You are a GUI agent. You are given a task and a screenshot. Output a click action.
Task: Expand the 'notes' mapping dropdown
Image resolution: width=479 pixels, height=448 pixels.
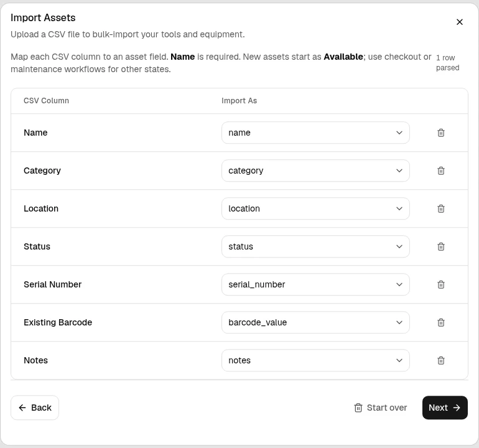tap(315, 360)
